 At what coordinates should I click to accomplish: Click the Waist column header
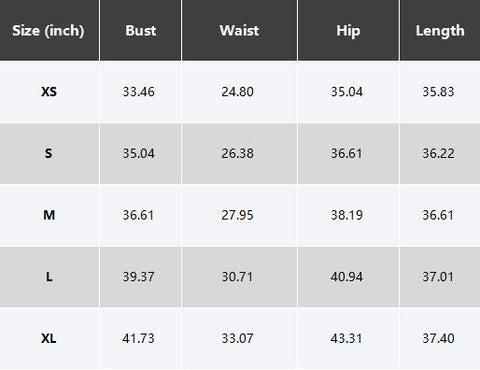239,31
